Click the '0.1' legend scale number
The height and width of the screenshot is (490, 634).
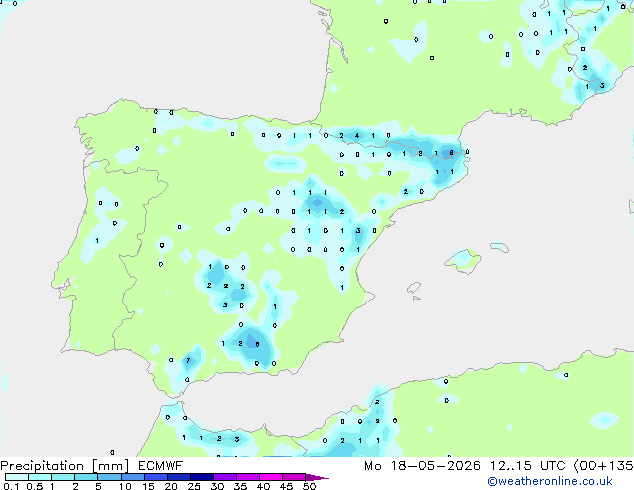coord(11,486)
